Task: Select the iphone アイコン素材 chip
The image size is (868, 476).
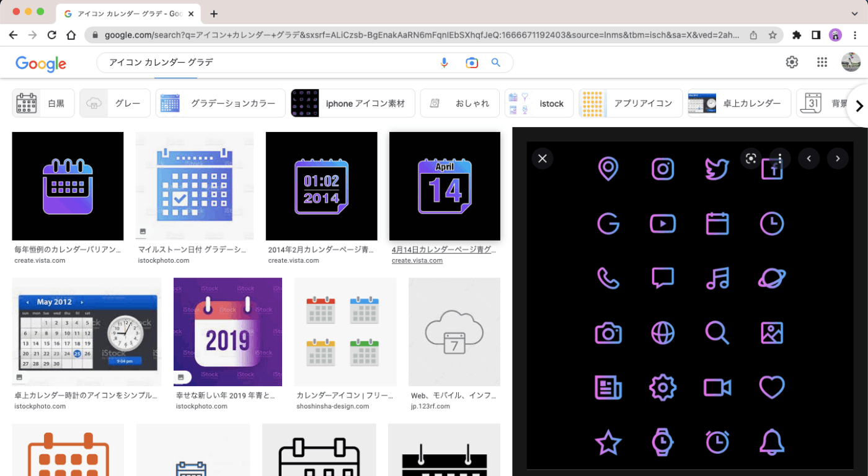Action: coord(353,103)
